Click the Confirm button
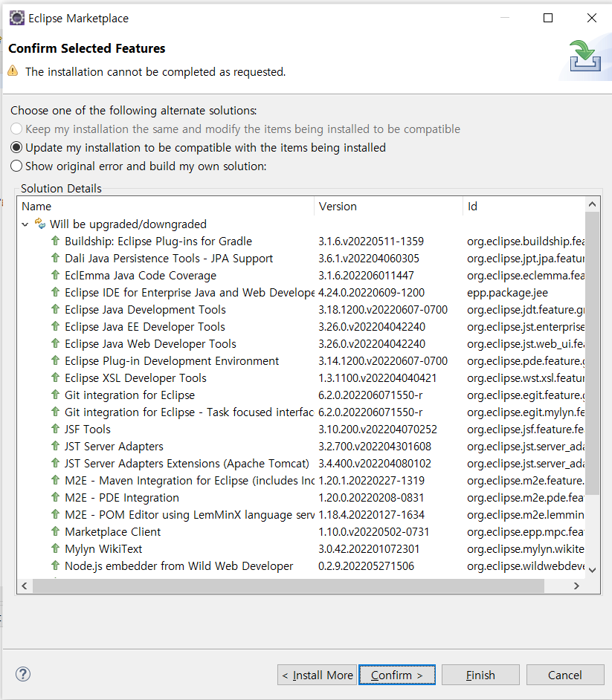This screenshot has height=700, width=612. pos(396,675)
